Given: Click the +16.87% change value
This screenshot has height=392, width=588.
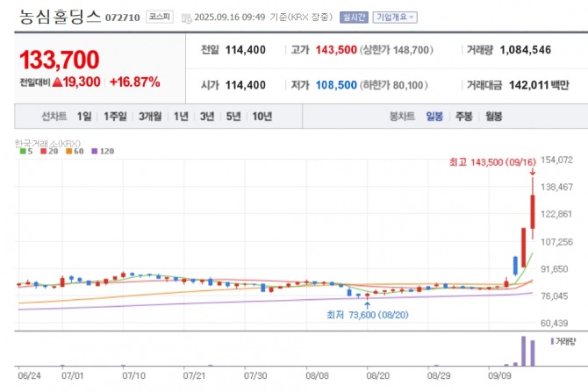Looking at the screenshot, I should 135,82.
